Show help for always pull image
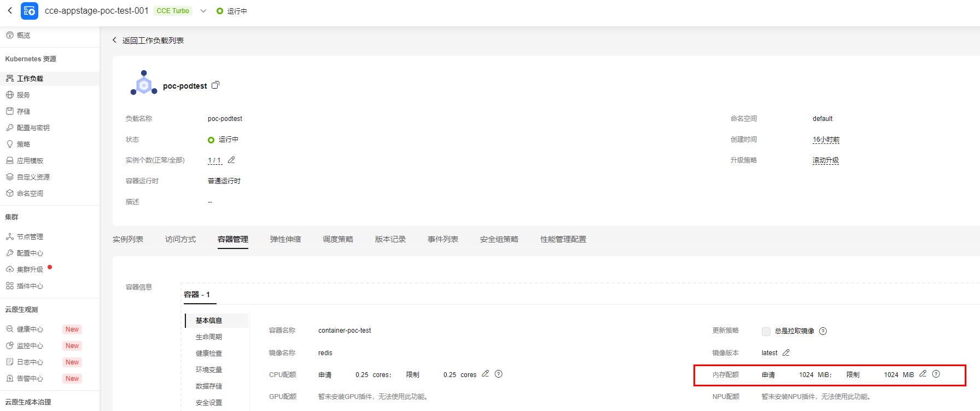The width and height of the screenshot is (980, 411). (823, 331)
